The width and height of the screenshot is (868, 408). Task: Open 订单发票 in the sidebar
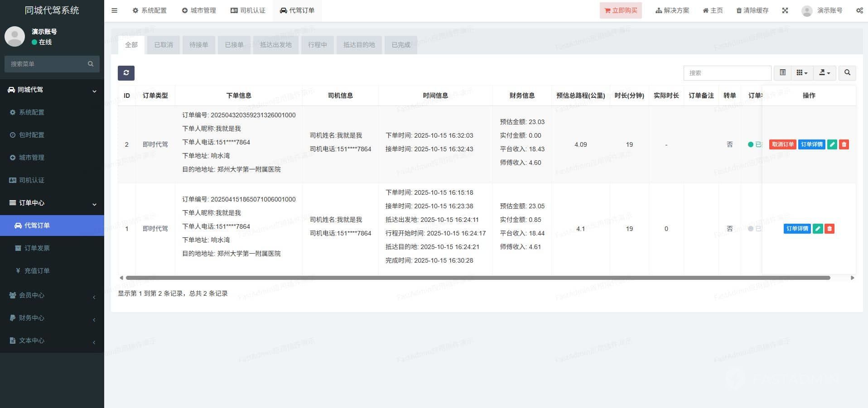tap(52, 248)
